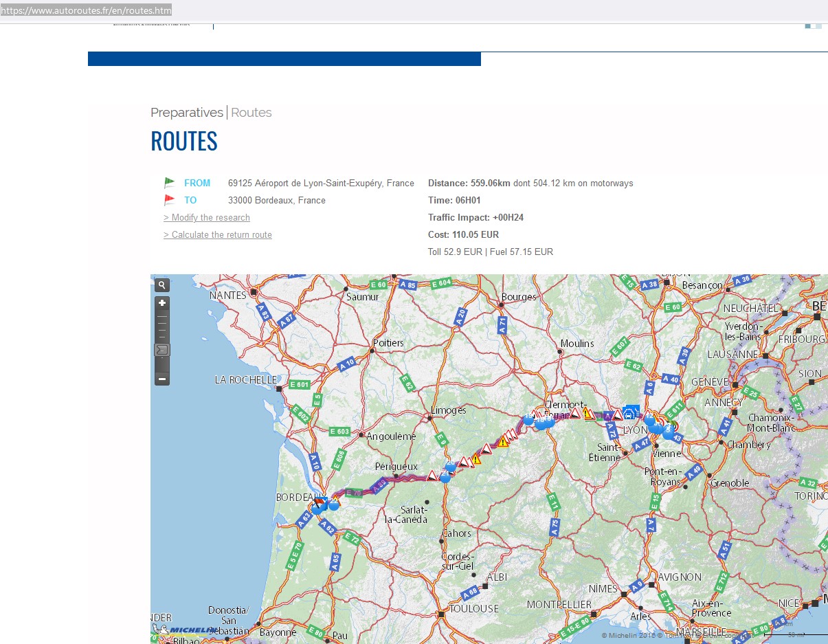
Task: Click the red TO flag icon
Action: [170, 200]
